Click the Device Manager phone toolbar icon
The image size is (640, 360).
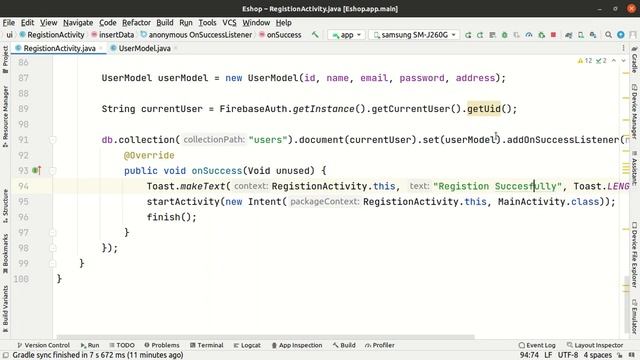click(581, 35)
